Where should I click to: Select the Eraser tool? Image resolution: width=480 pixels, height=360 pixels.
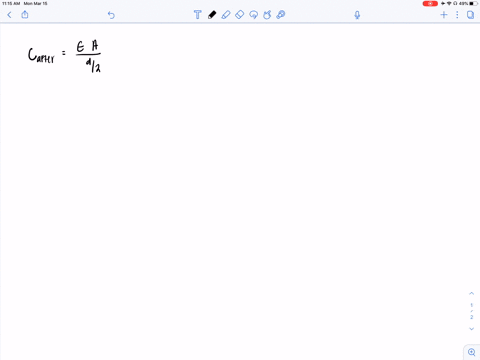click(x=240, y=15)
